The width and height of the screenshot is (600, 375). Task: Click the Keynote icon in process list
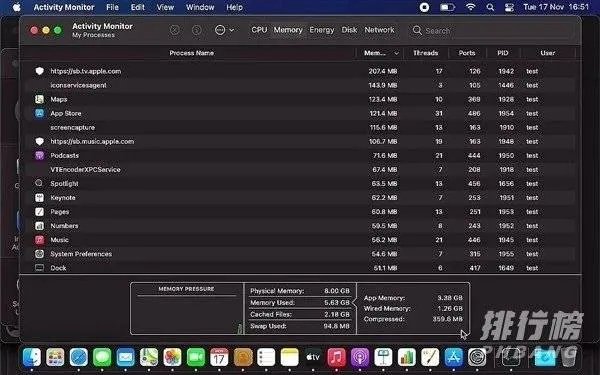tap(39, 197)
